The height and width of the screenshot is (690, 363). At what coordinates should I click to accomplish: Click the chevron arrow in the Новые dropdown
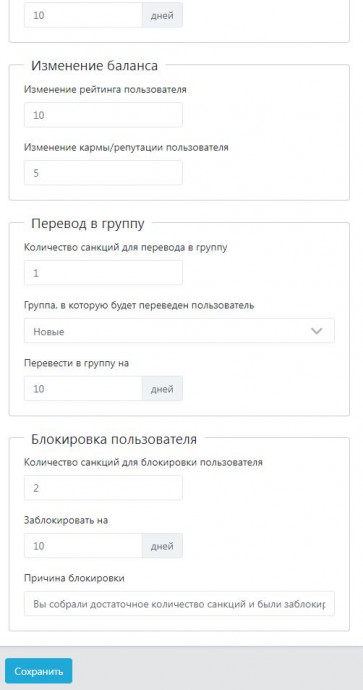317,331
